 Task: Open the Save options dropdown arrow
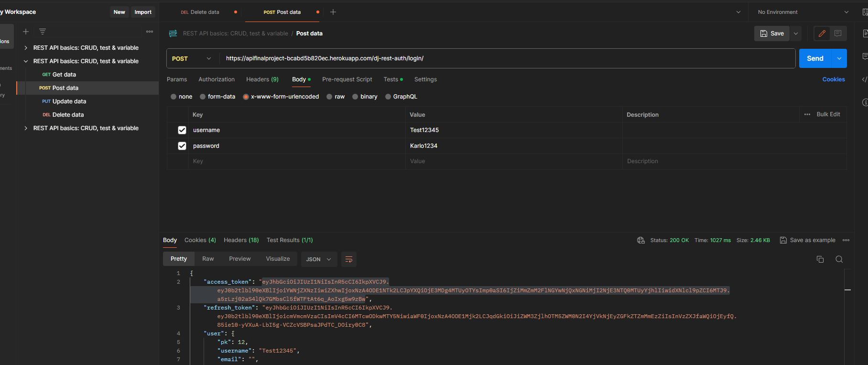point(796,33)
